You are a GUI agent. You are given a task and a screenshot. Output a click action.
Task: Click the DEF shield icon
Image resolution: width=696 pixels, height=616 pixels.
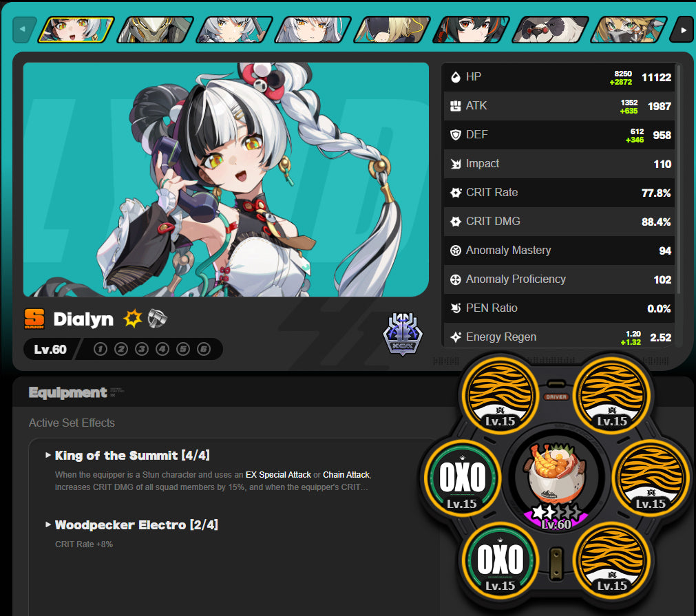456,135
